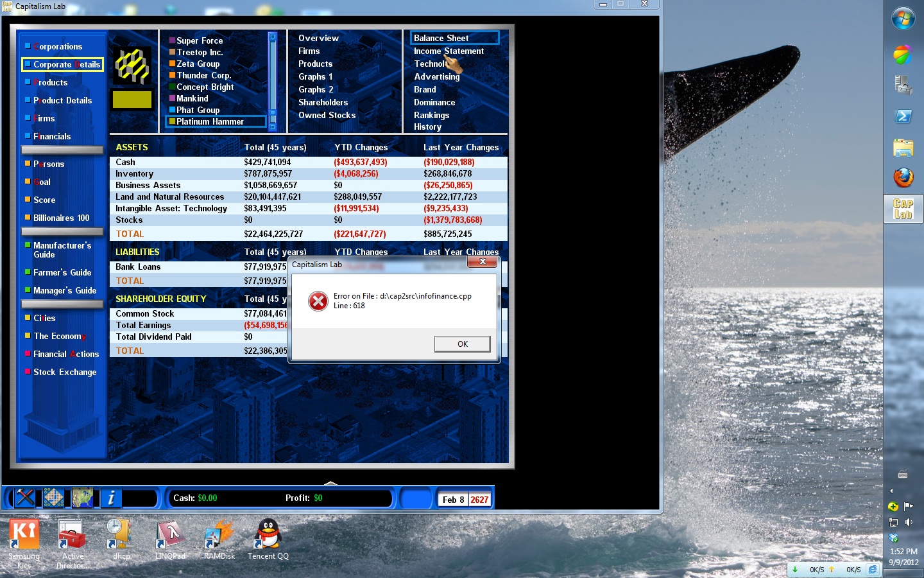Select Phat Group company
Screen dimensions: 924x578
click(198, 110)
